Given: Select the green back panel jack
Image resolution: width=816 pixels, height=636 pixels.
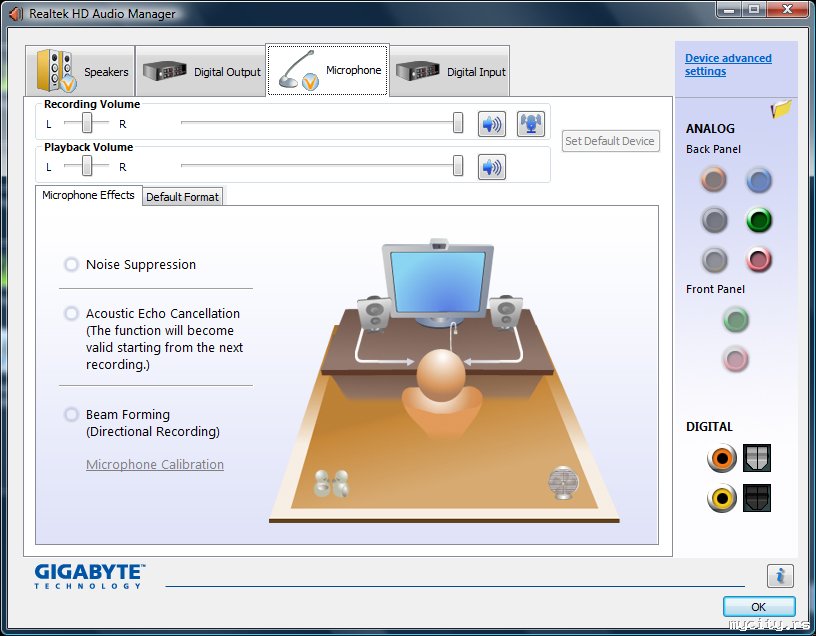Looking at the screenshot, I should [759, 220].
